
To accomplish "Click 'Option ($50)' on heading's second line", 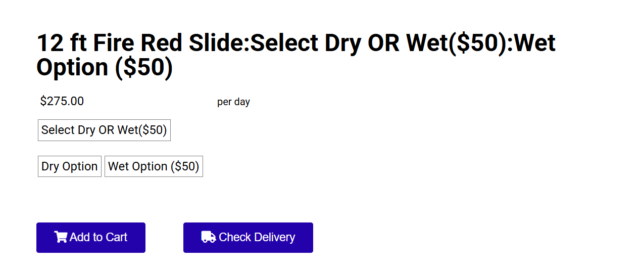I will click(x=105, y=67).
